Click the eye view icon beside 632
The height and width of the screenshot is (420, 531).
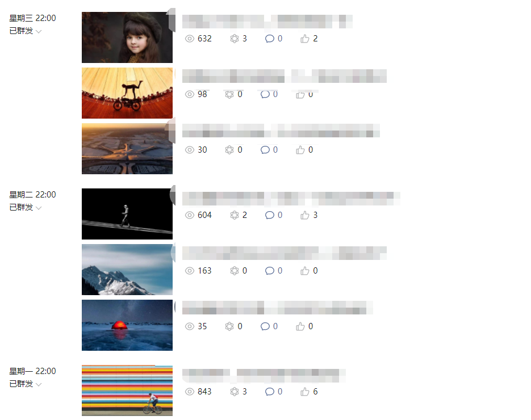pyautogui.click(x=190, y=39)
